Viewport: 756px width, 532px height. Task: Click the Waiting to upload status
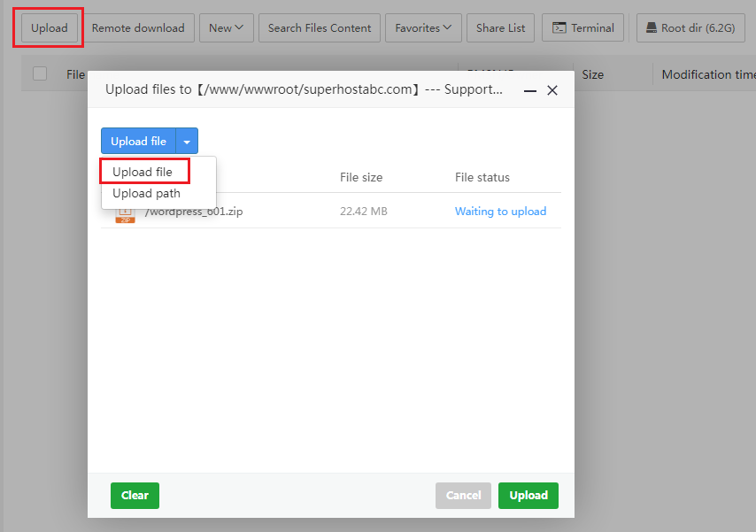[x=500, y=212]
